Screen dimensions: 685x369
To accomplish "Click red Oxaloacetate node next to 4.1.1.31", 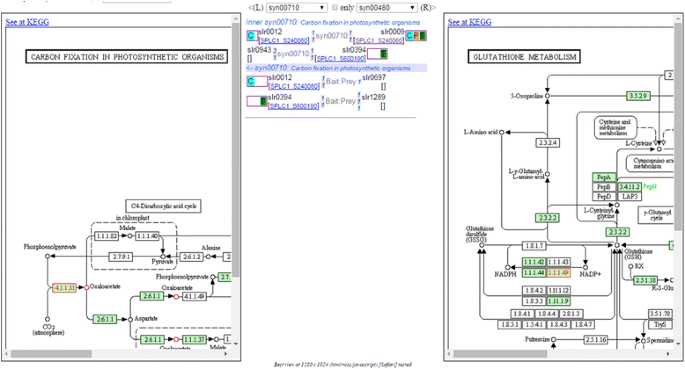I will click(86, 287).
